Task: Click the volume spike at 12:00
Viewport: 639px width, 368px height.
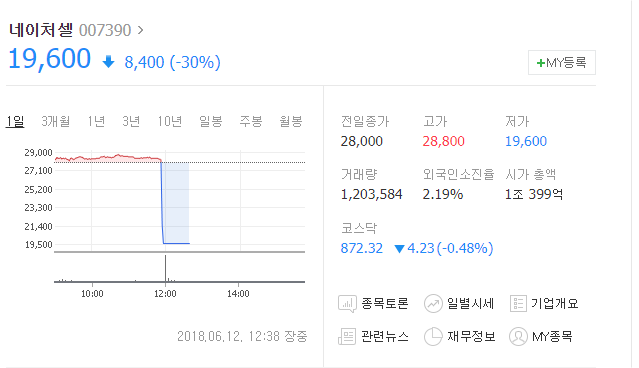Action: pyautogui.click(x=165, y=268)
